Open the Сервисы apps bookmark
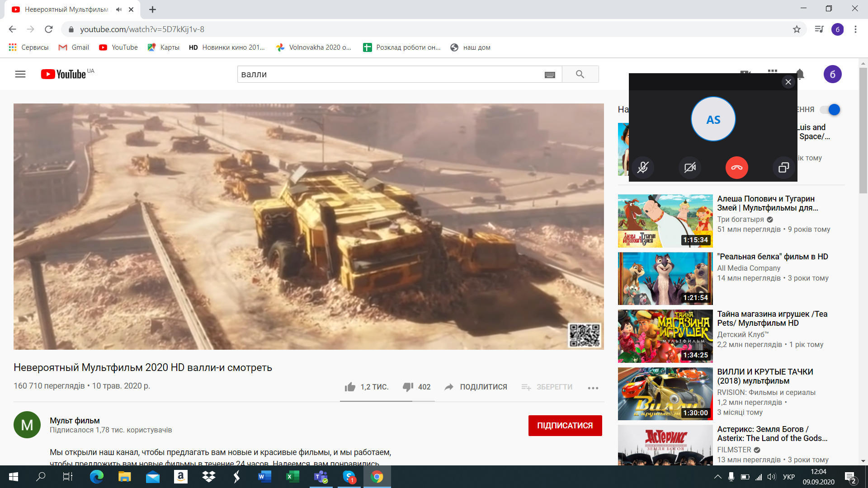This screenshot has height=488, width=868. coord(28,47)
